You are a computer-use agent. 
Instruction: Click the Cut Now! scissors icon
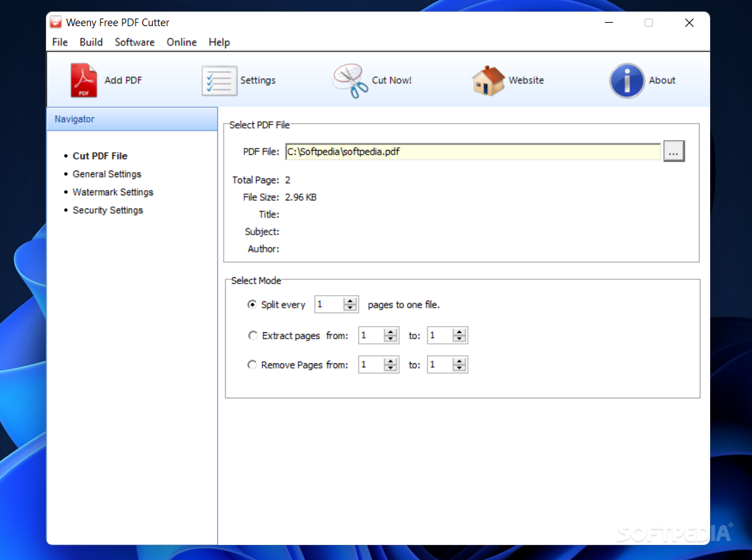[x=351, y=80]
